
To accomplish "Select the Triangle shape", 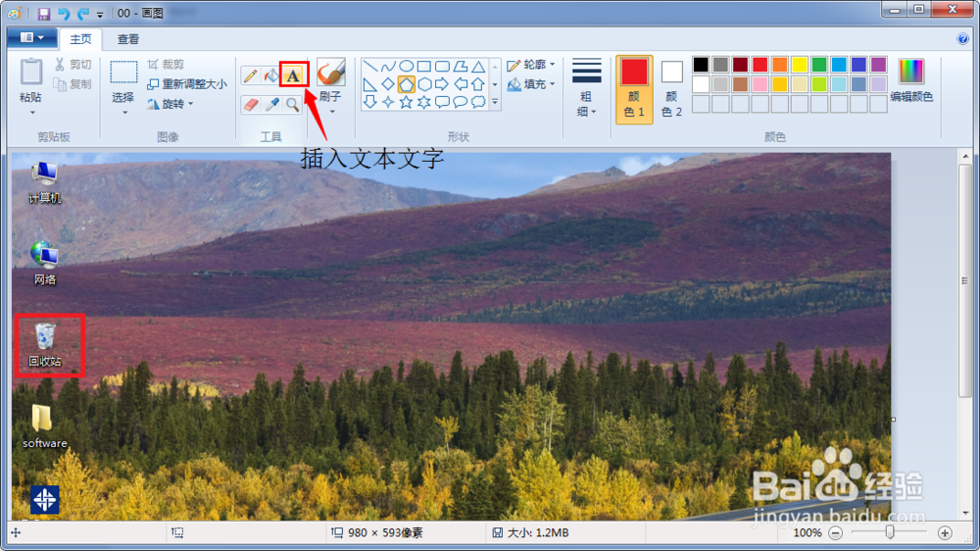I will click(479, 67).
